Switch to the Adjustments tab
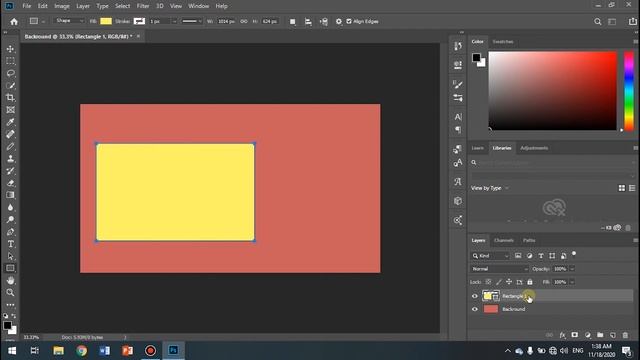The image size is (640, 360). click(x=534, y=148)
